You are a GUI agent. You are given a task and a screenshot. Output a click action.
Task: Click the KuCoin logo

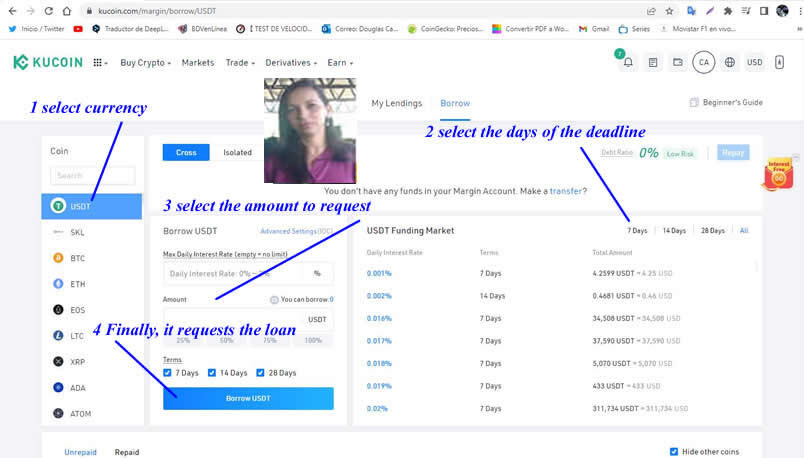48,63
